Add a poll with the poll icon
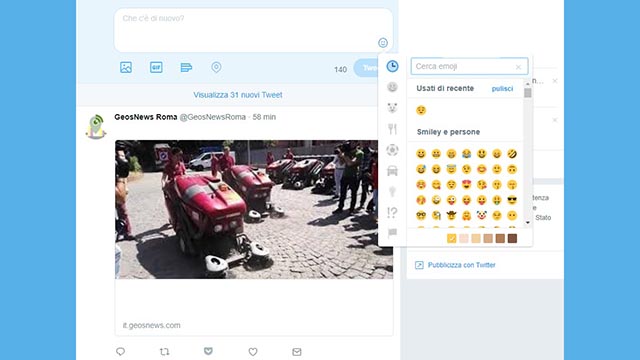 click(x=186, y=67)
